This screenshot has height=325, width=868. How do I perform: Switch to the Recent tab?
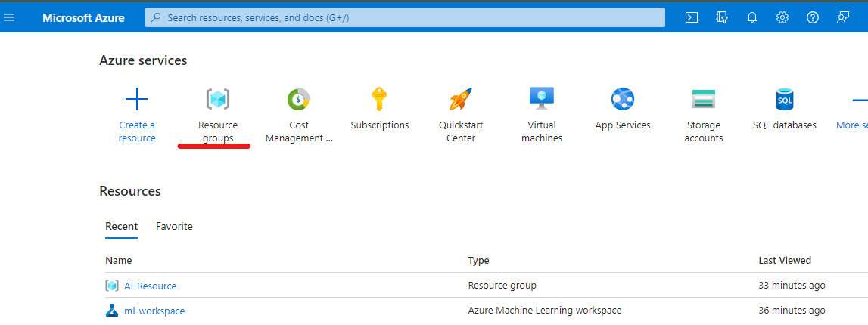coord(121,226)
